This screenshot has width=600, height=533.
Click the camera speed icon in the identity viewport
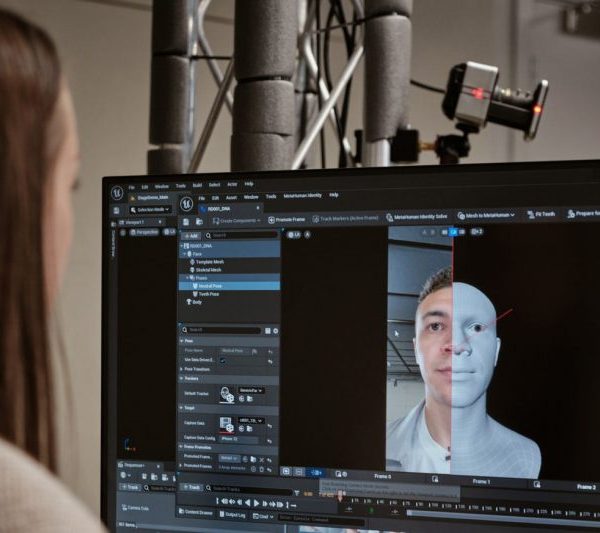point(477,232)
